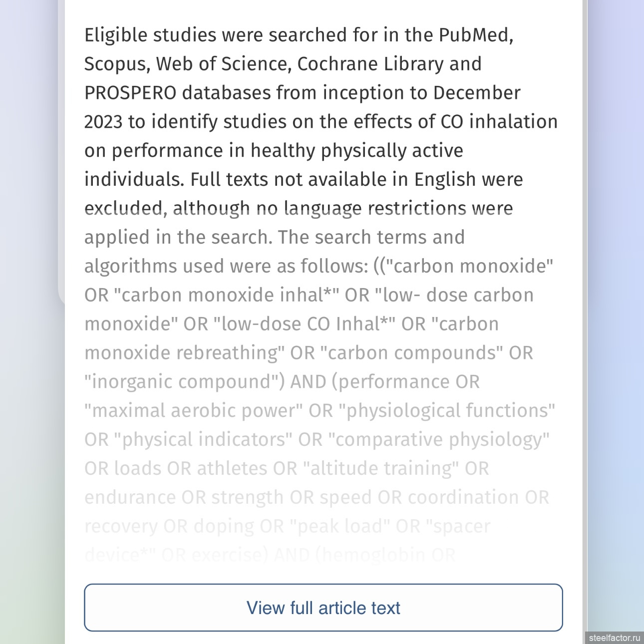
Task: Click the phrase CO inhalation
Action: (x=499, y=122)
